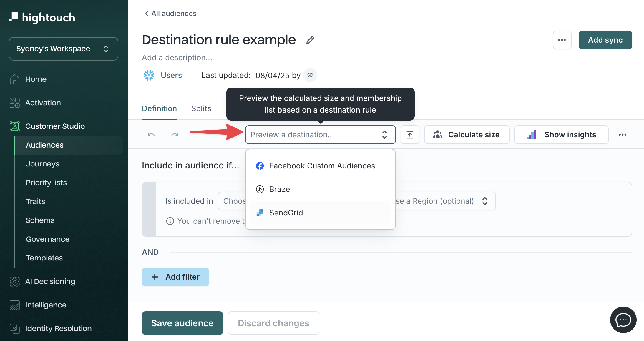Click the Braze icon in list
Image resolution: width=644 pixels, height=341 pixels.
pos(260,189)
